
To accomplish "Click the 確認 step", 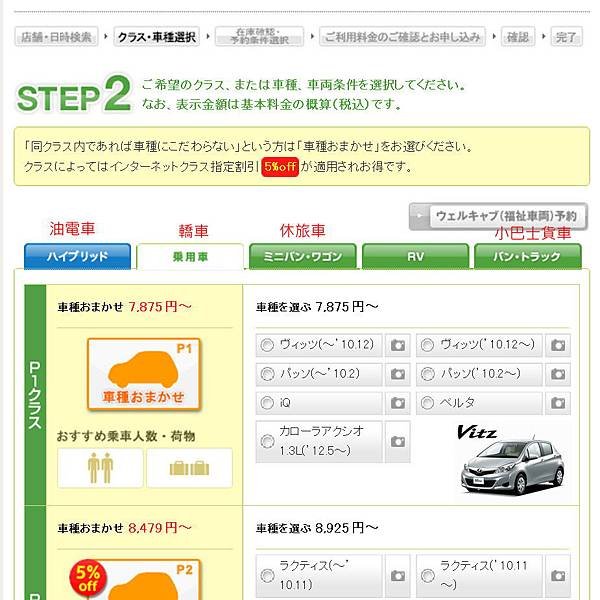I will pyautogui.click(x=518, y=37).
